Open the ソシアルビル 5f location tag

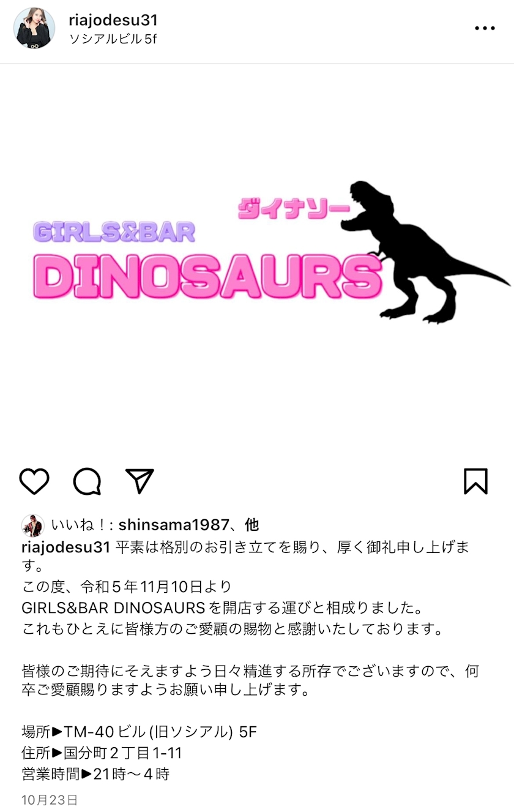coord(113,39)
